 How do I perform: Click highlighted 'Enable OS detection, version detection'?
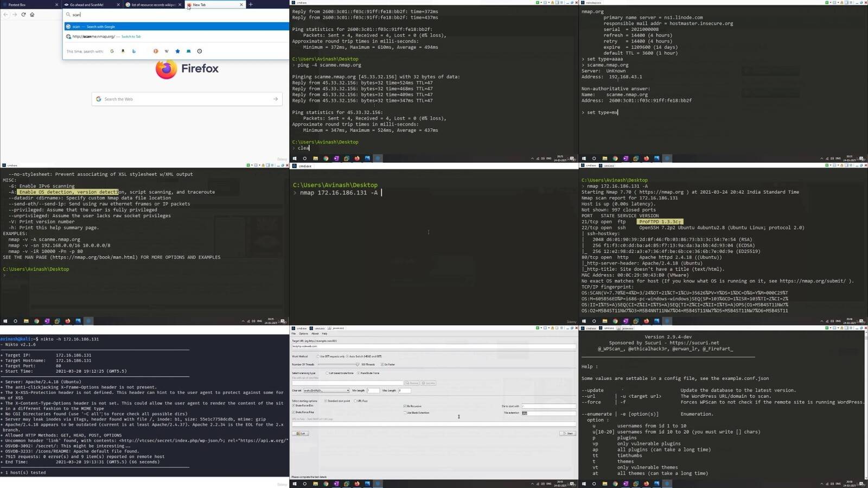(68, 192)
